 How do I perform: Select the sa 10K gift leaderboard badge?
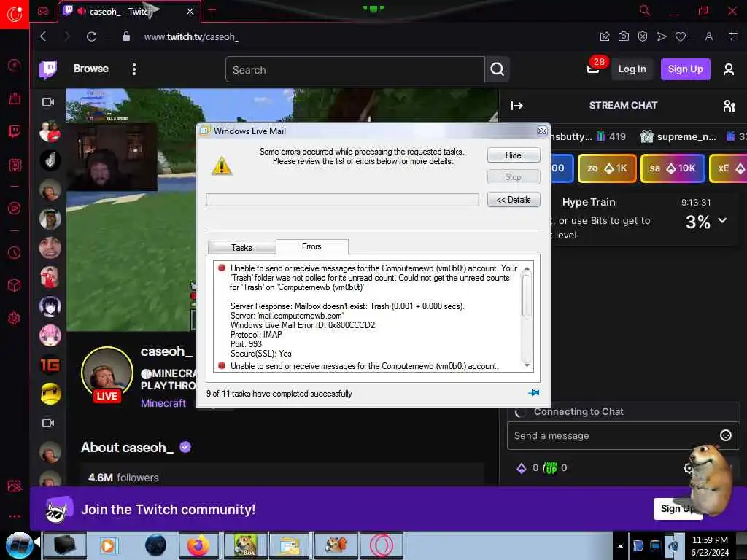pyautogui.click(x=673, y=168)
